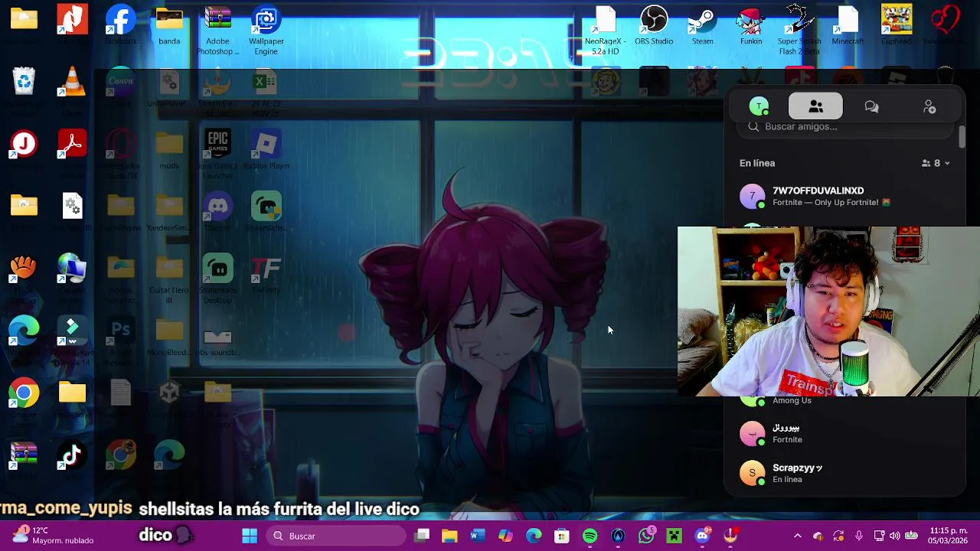Open Copilot from taskbar
The image size is (980, 551).
point(505,536)
